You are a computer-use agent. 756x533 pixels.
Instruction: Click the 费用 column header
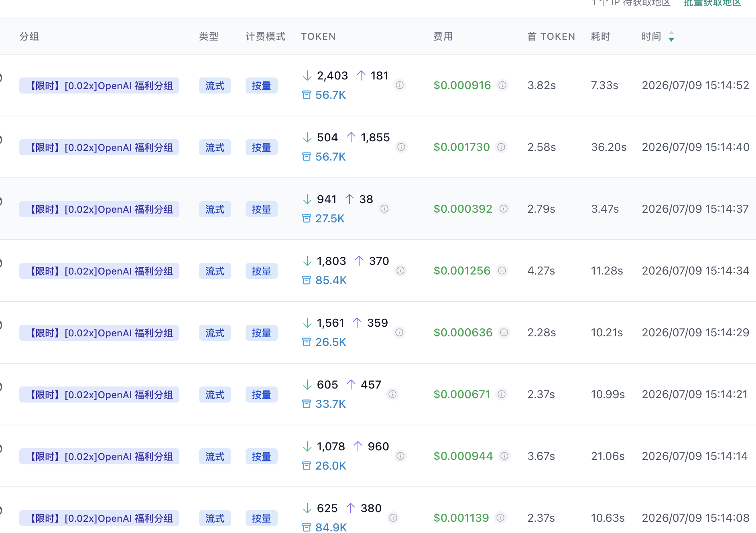[x=443, y=37]
